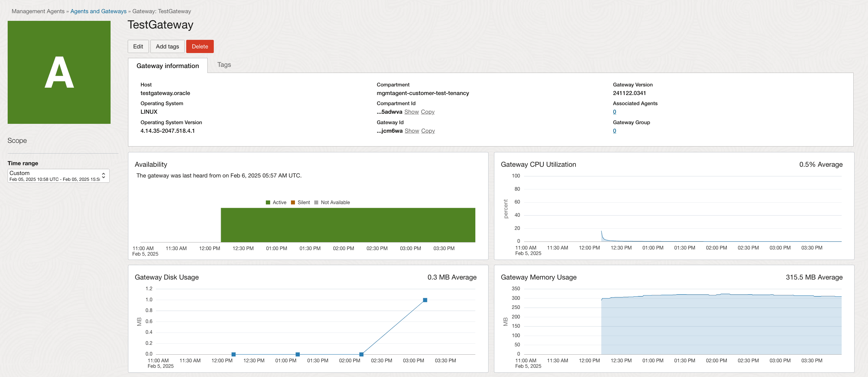The height and width of the screenshot is (377, 868).
Task: Toggle the Silent legend marker
Action: 293,202
